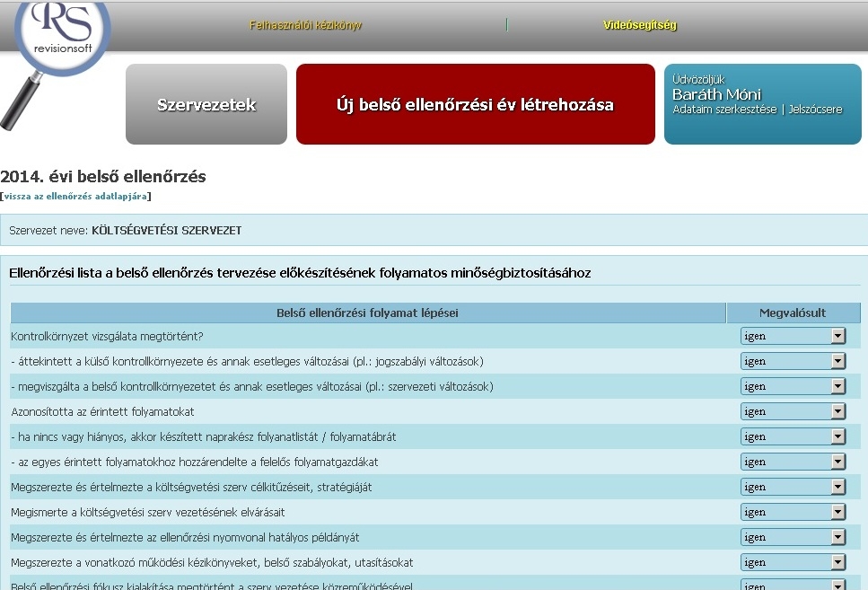Open the Videósegítség link

pos(640,25)
